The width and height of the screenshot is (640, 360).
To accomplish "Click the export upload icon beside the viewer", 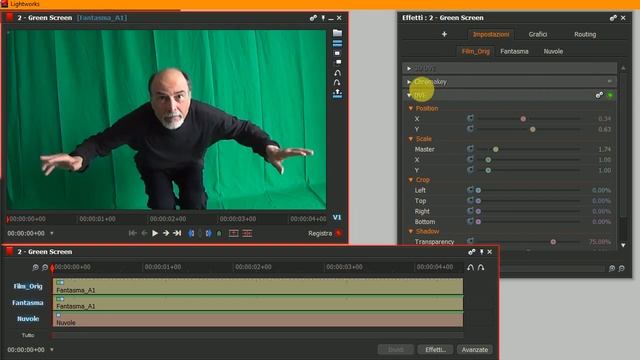I will click(337, 94).
